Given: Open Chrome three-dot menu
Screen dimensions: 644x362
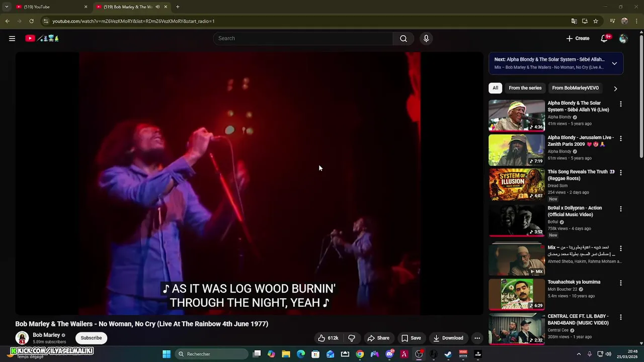Looking at the screenshot, I should point(636,21).
